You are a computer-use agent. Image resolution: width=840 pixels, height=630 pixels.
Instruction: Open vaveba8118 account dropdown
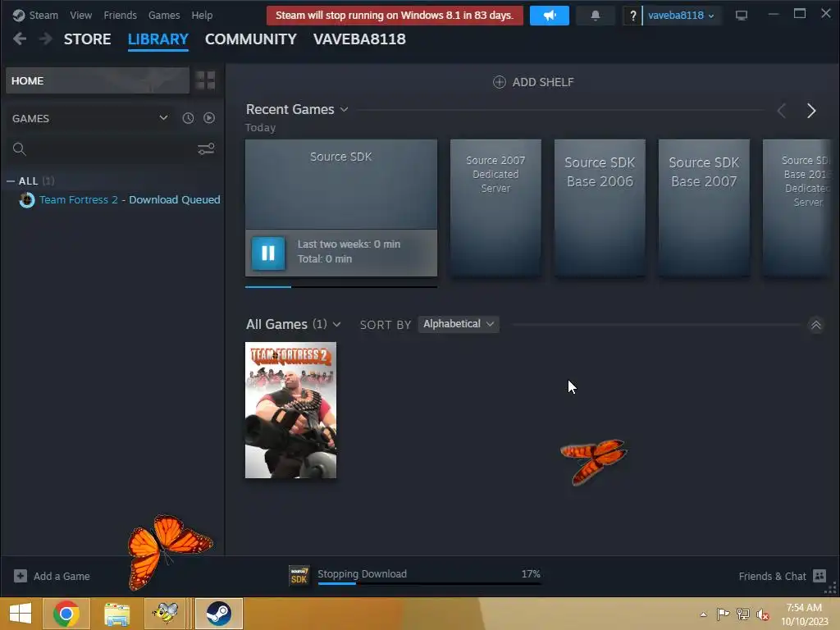(x=681, y=15)
